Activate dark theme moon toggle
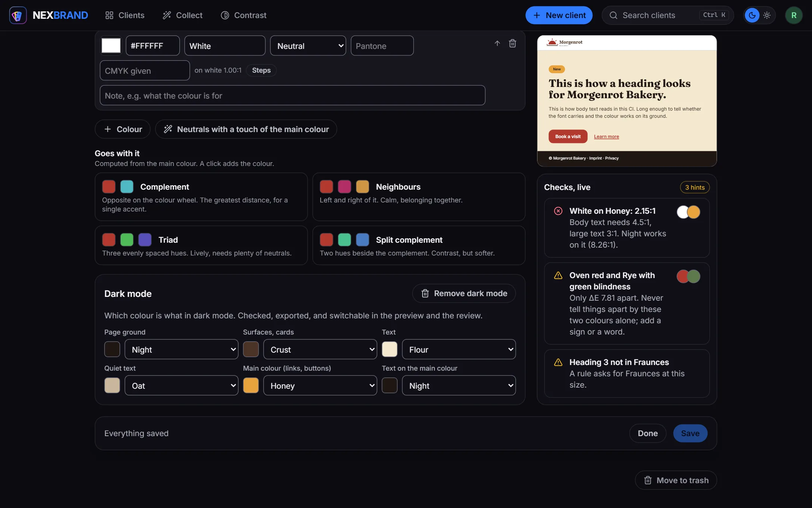The height and width of the screenshot is (508, 812). [752, 15]
